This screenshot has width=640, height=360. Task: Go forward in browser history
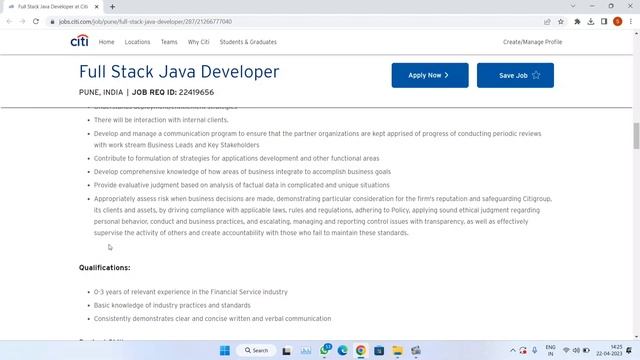tap(22, 21)
